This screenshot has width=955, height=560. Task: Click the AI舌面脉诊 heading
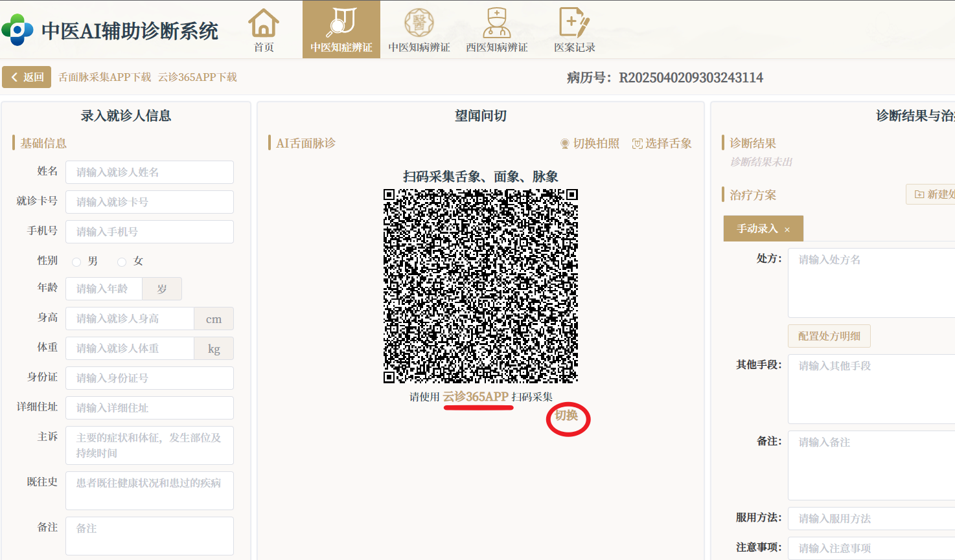[306, 143]
